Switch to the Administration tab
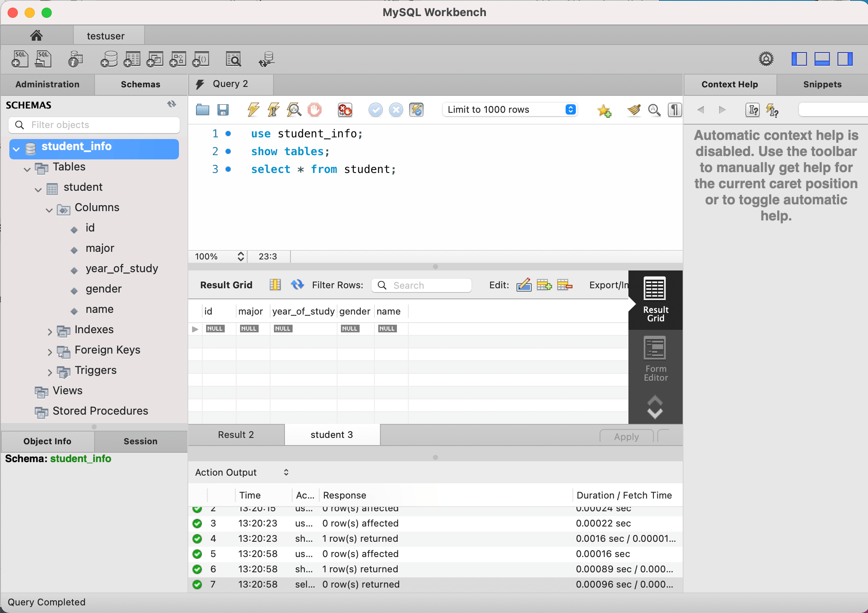This screenshot has width=868, height=613. coord(47,84)
